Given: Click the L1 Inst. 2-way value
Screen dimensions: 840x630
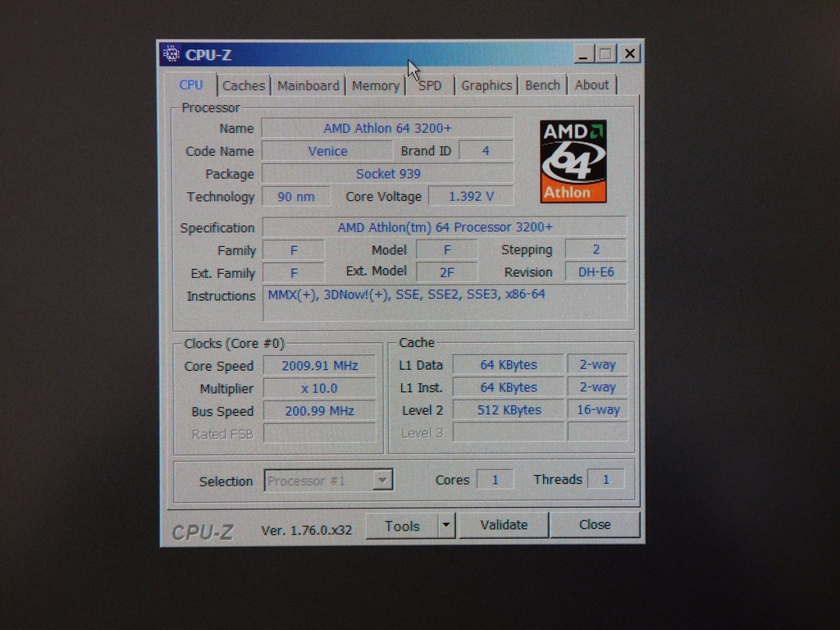Looking at the screenshot, I should (x=598, y=387).
